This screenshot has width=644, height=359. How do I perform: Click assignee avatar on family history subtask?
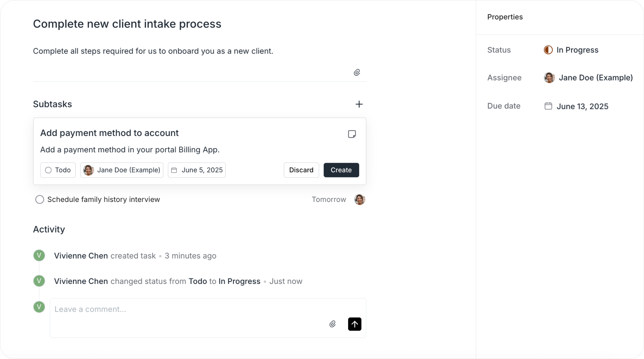pos(359,199)
